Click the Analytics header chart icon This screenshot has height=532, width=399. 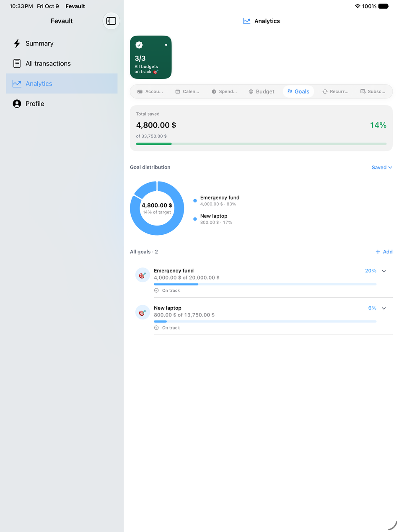click(247, 21)
